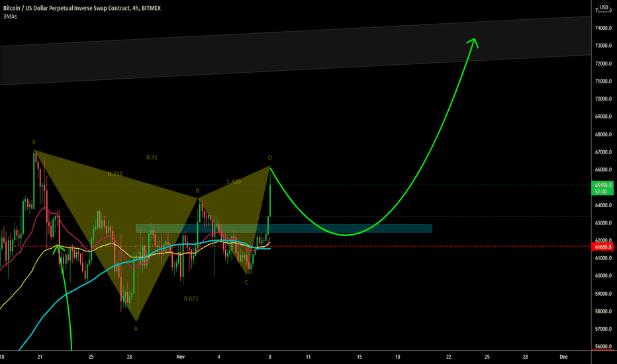Click the red 61655.5 price label
617x364 pixels.
click(x=603, y=247)
